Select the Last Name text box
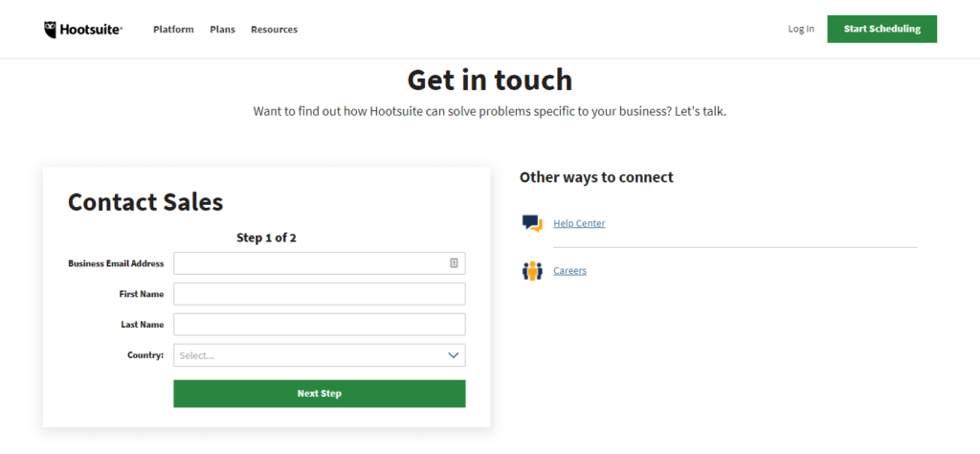This screenshot has height=454, width=980. pos(320,325)
